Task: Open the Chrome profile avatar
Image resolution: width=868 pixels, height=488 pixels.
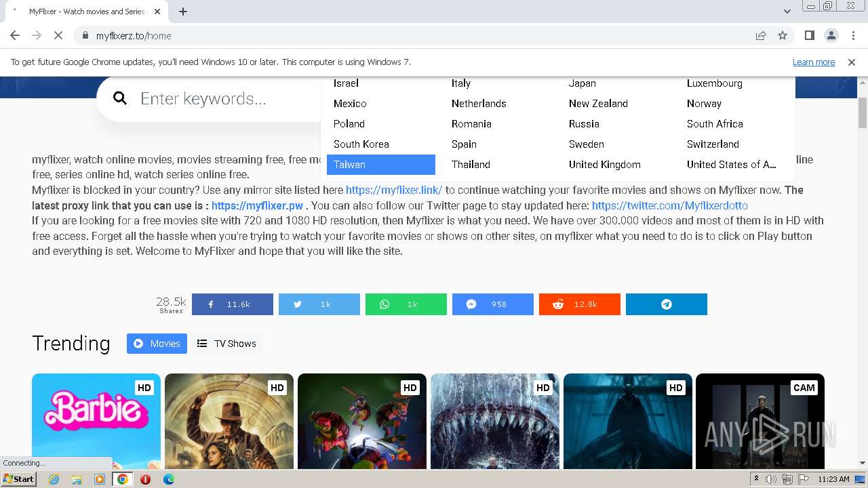Action: click(831, 35)
